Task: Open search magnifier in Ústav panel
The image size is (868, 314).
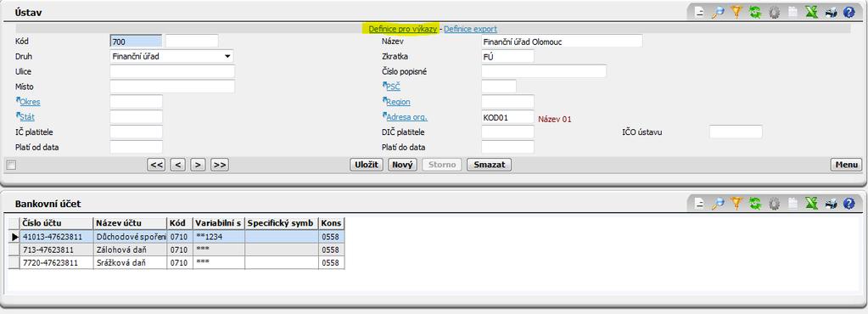Action: pos(718,12)
